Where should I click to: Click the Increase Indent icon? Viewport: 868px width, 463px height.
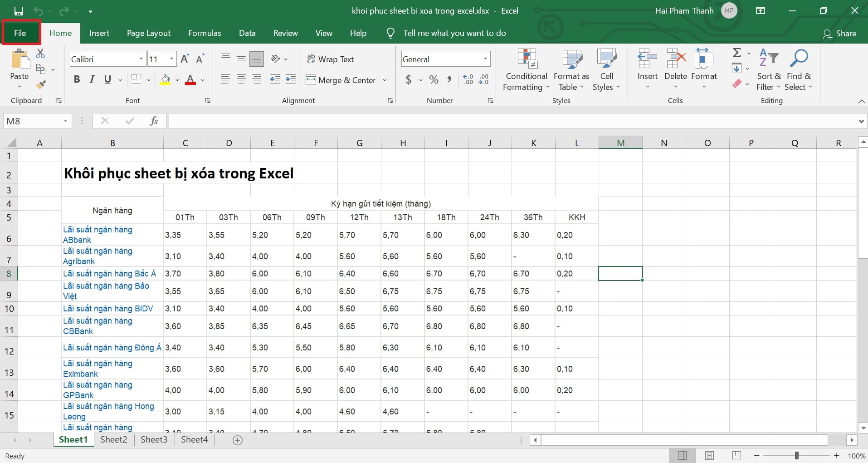click(291, 80)
